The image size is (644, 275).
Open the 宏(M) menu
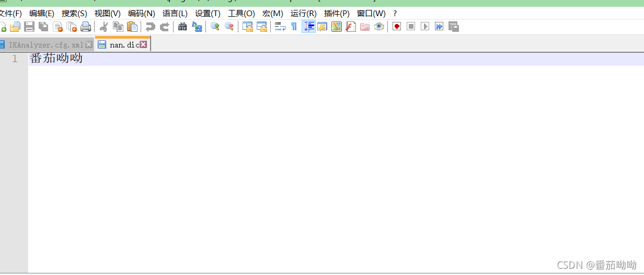pyautogui.click(x=272, y=14)
